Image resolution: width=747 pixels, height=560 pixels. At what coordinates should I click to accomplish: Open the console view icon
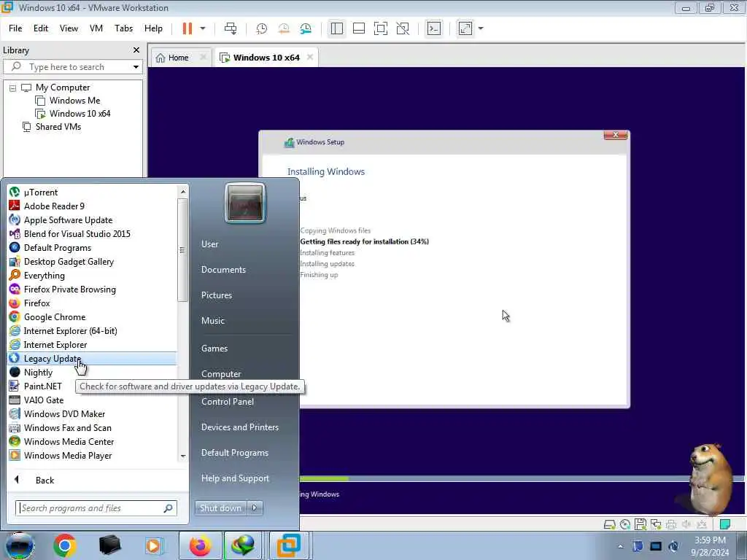[x=433, y=28]
